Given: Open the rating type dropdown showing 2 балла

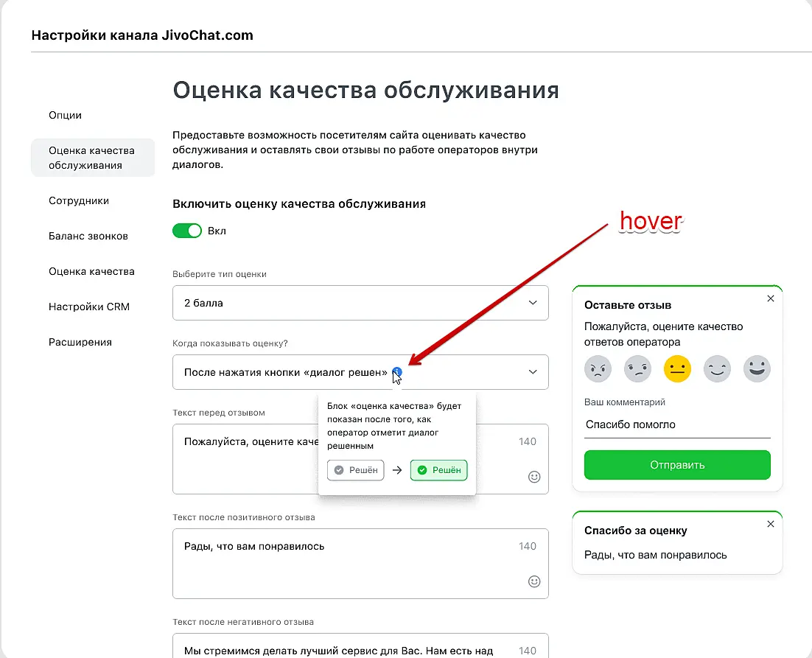Looking at the screenshot, I should coord(360,303).
